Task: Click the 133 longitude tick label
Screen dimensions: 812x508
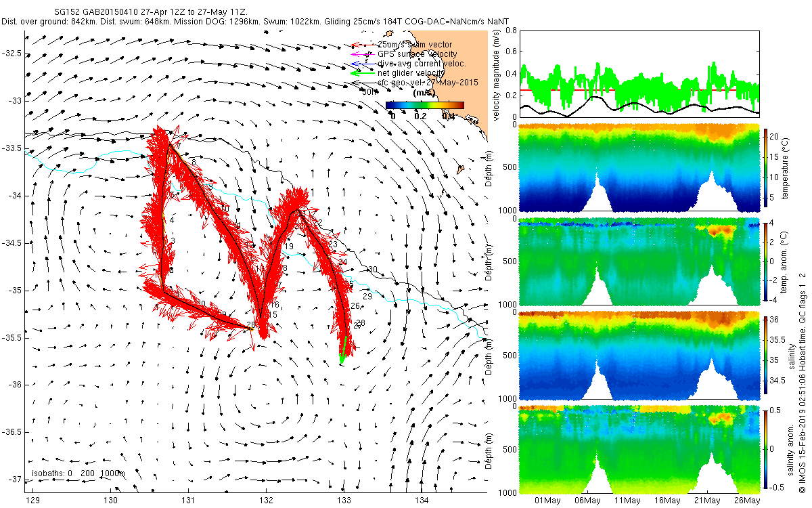Action: tap(344, 501)
